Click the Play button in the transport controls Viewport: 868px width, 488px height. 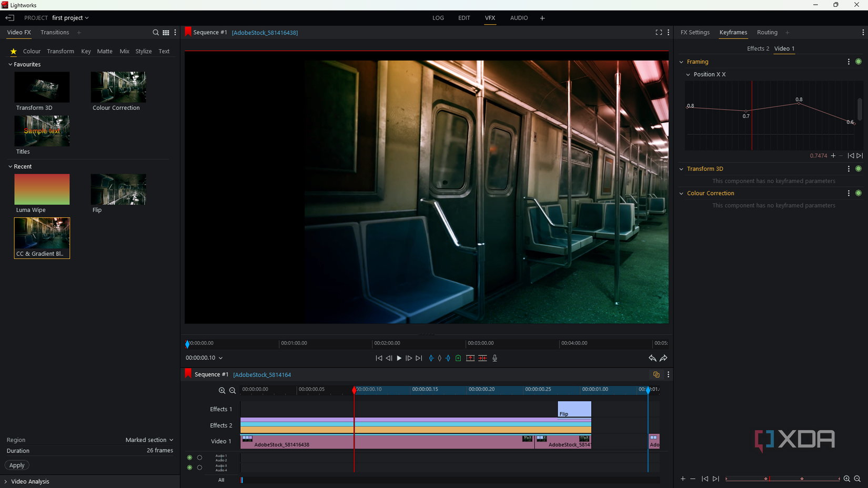[399, 358]
